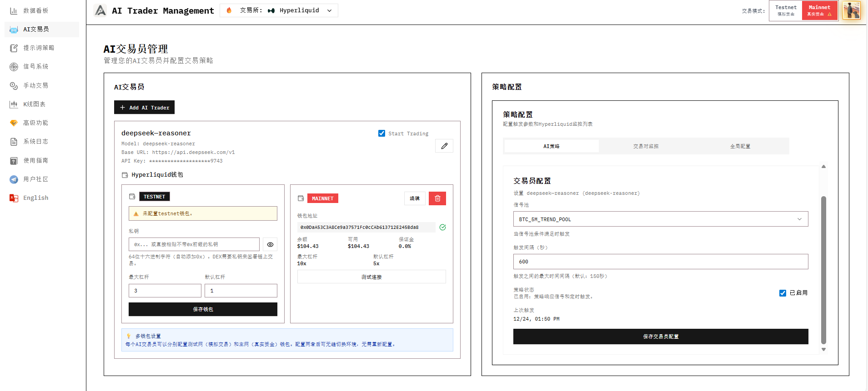Switch to the 全局配置 tab

coord(740,146)
